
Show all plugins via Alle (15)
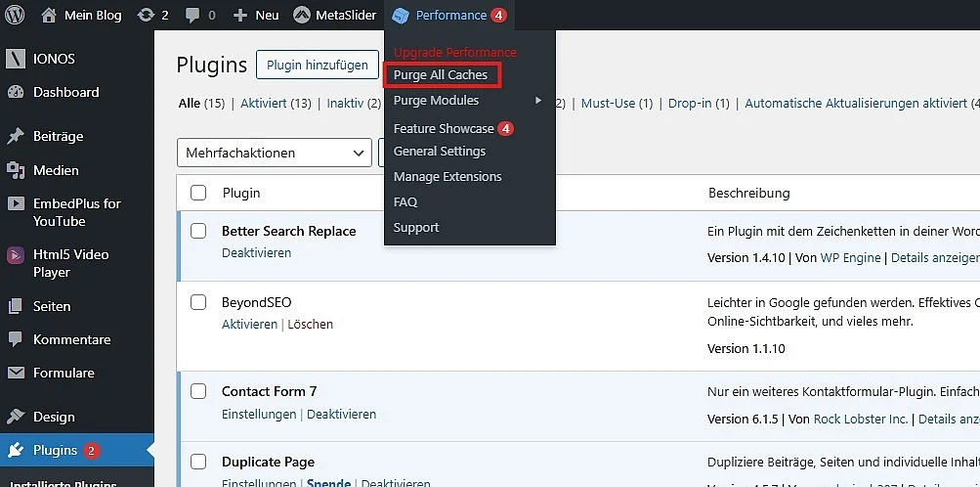click(x=201, y=103)
